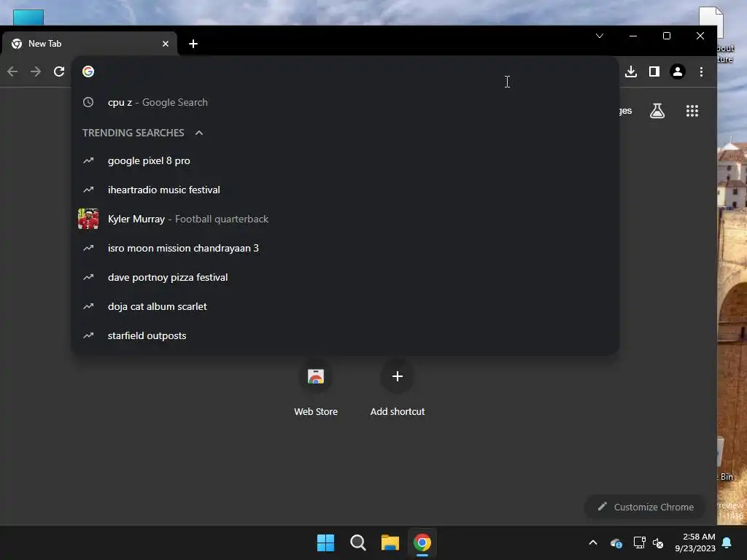This screenshot has width=747, height=560.
Task: Click the trending arrow next to 'starfield outposts'
Action: (88, 335)
